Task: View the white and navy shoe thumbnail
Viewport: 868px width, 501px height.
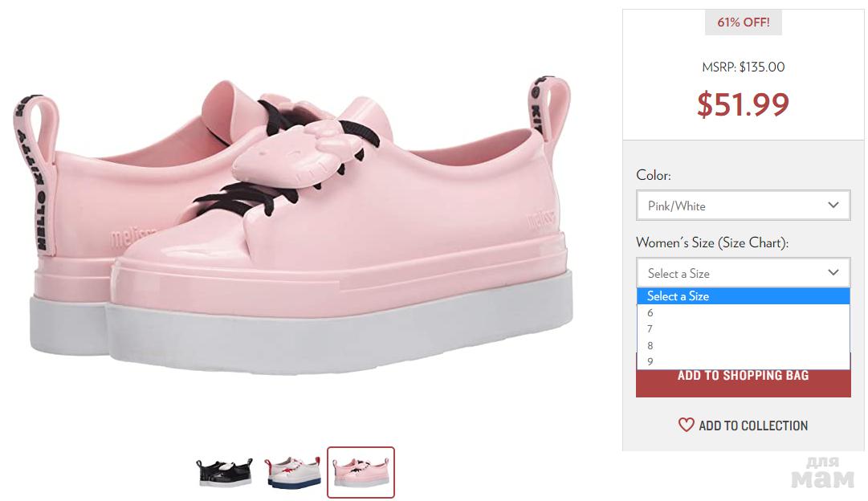Action: (x=293, y=472)
